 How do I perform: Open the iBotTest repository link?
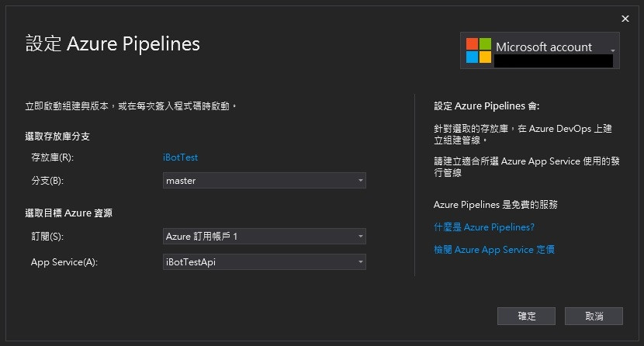tap(180, 157)
